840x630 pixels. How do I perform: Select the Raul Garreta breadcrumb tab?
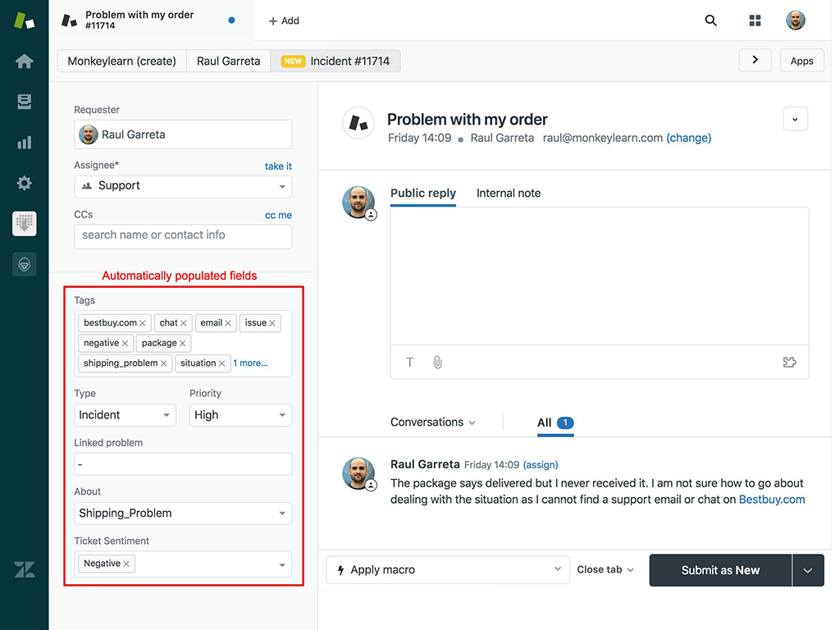click(228, 60)
